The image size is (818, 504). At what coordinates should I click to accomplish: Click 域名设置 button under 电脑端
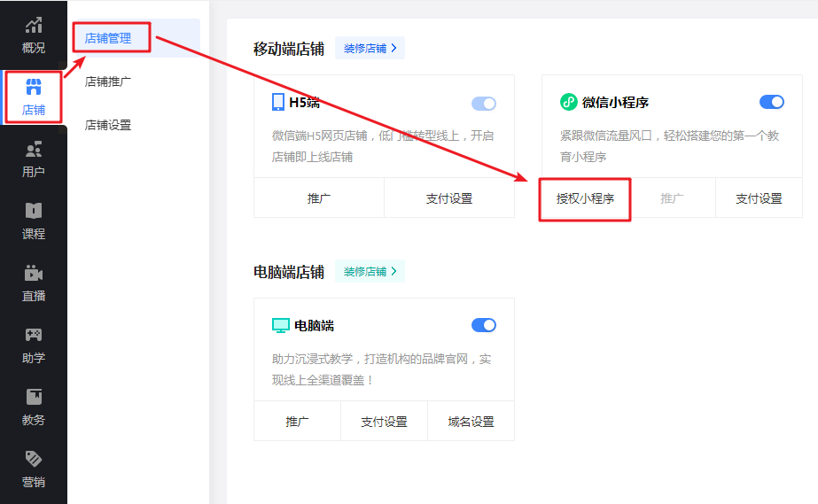[471, 421]
